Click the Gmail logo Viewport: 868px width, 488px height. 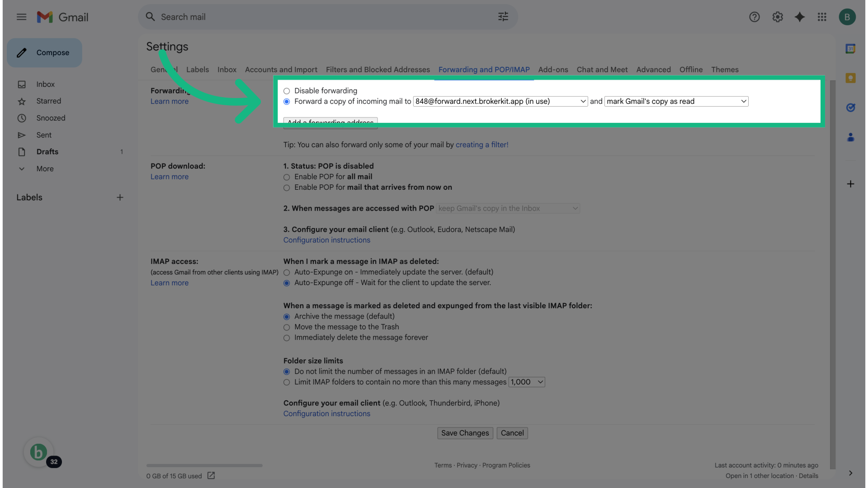[x=62, y=17]
